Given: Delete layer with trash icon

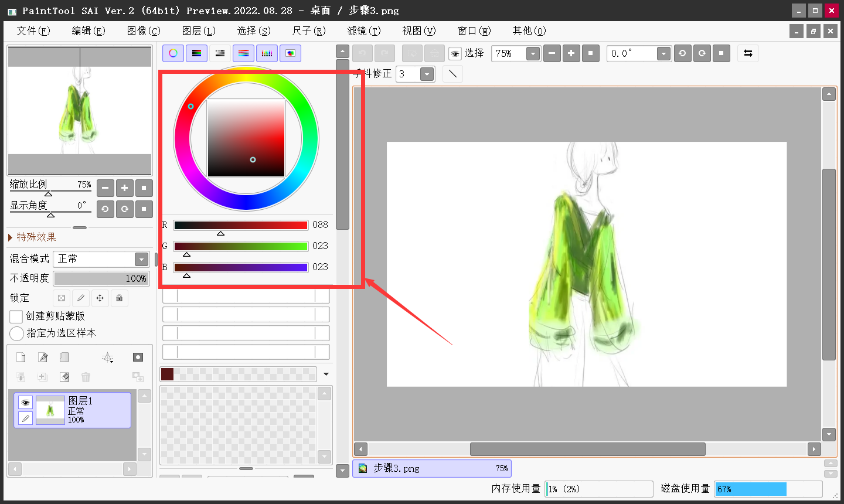Looking at the screenshot, I should tap(86, 377).
